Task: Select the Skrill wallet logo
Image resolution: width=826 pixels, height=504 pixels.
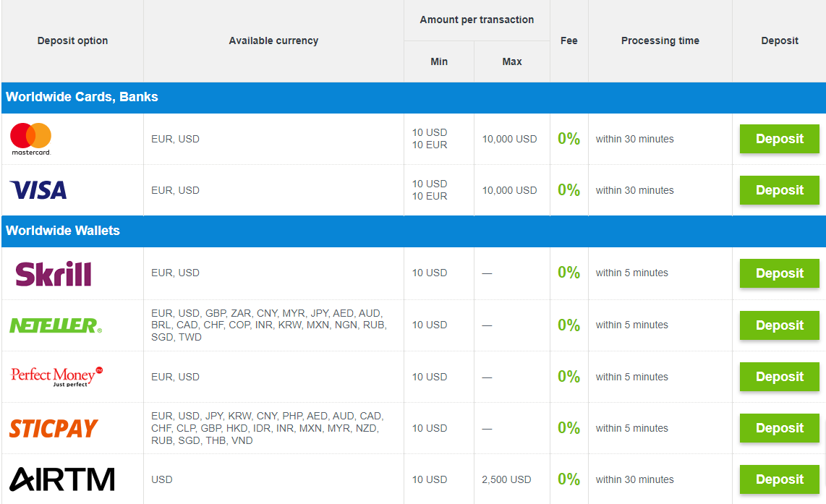Action: click(54, 273)
